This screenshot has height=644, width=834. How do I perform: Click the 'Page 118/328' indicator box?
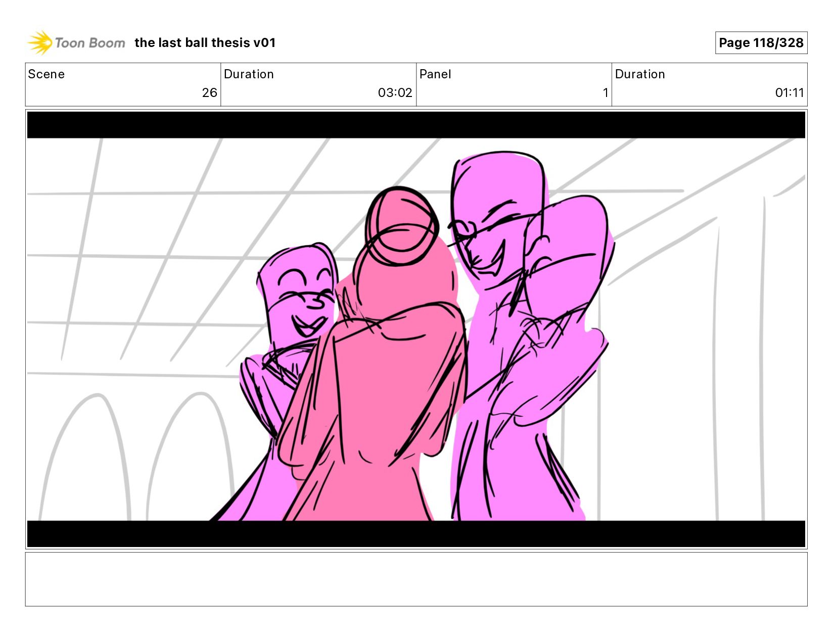coord(761,43)
